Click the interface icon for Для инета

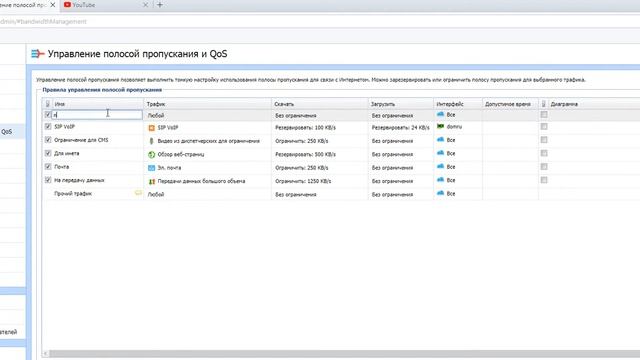click(x=440, y=153)
